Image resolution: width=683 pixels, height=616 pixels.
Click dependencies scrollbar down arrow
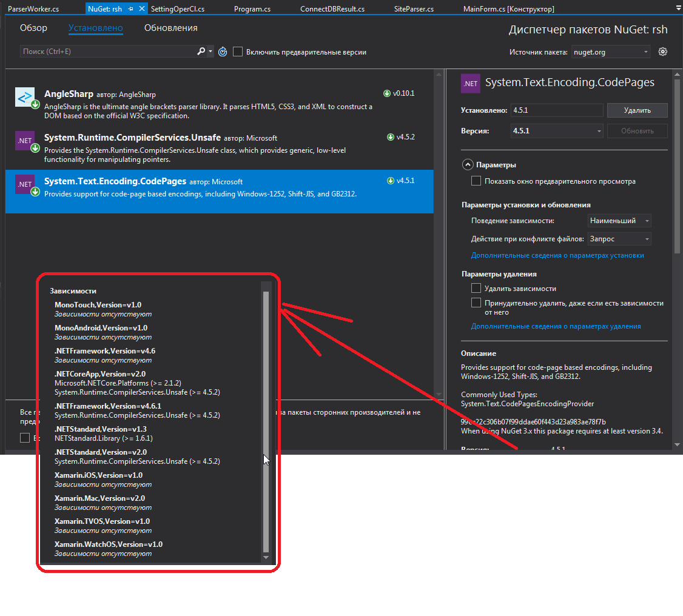click(266, 557)
